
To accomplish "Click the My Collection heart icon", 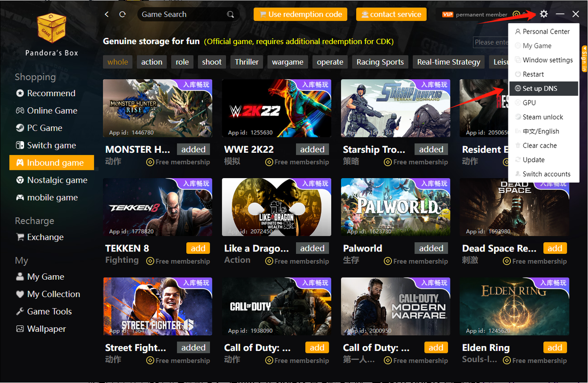I will (20, 294).
